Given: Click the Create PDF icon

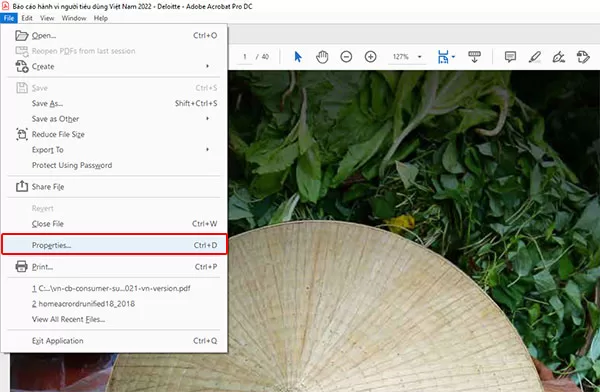Looking at the screenshot, I should 22,66.
